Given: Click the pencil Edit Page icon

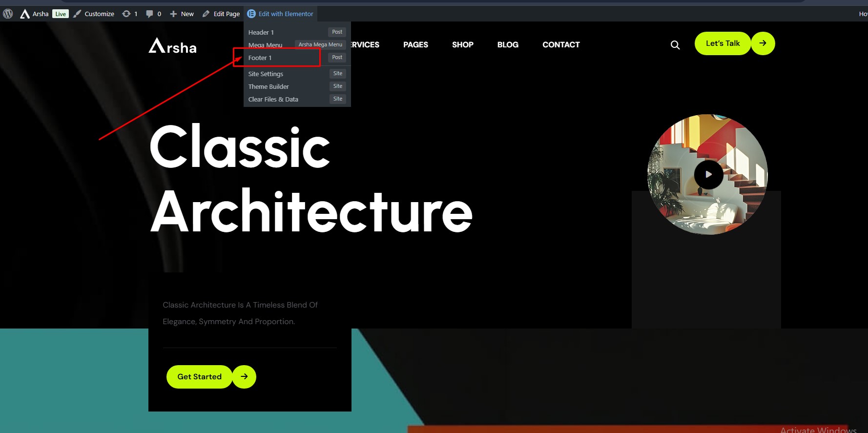Looking at the screenshot, I should click(206, 14).
